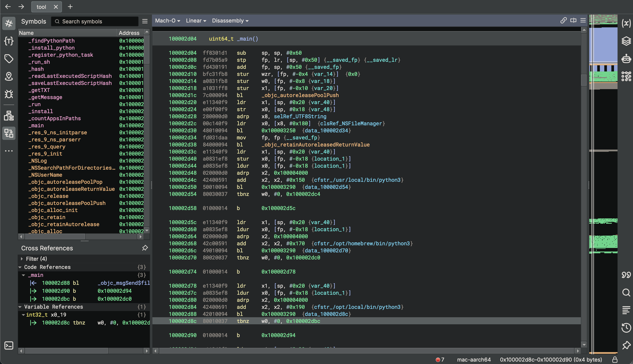Expand the Filter (4) section
The height and width of the screenshot is (364, 633).
[22, 259]
